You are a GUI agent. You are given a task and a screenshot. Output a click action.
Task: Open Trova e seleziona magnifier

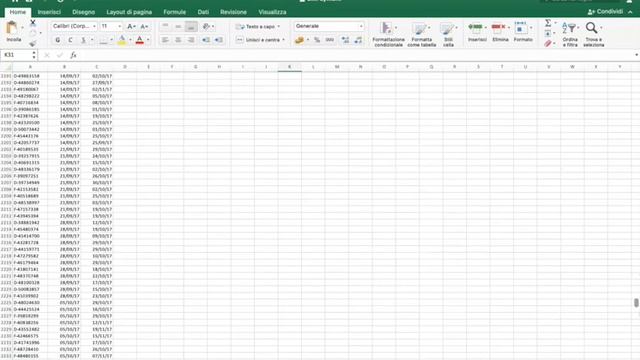point(593,34)
